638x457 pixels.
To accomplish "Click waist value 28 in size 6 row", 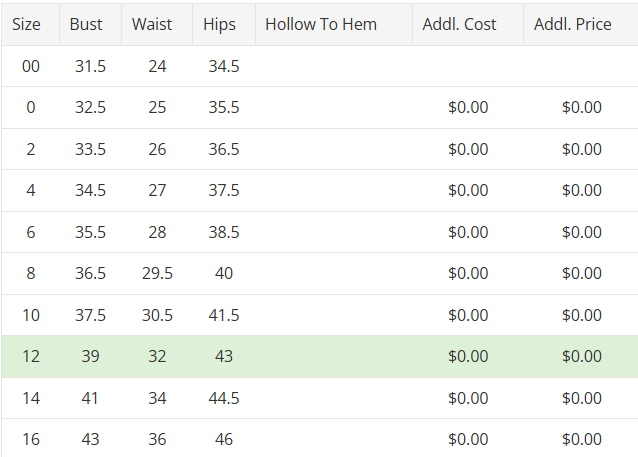I will 157,232.
